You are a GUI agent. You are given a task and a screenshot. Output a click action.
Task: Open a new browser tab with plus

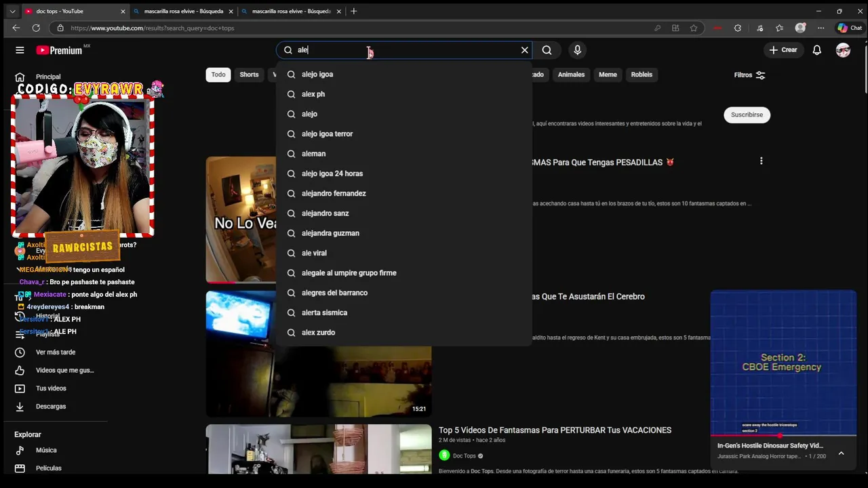pos(353,11)
